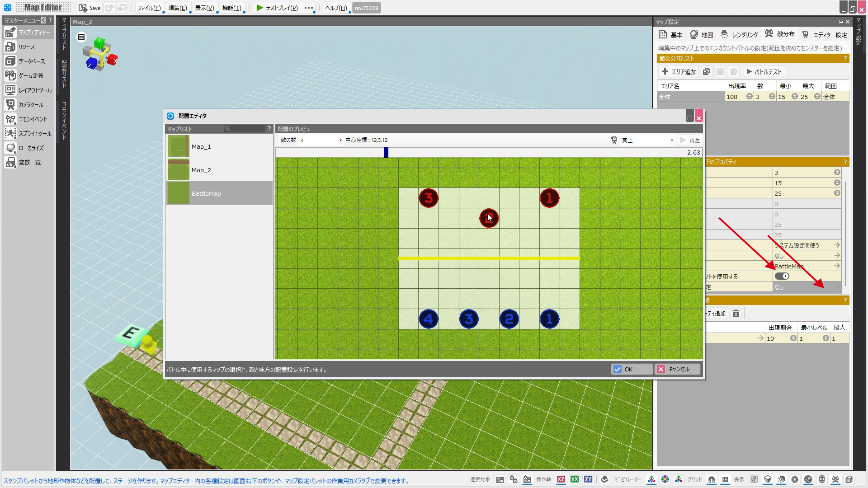Viewport: 868px width, 488px height.
Task: Click the party list trash icon
Action: click(736, 313)
